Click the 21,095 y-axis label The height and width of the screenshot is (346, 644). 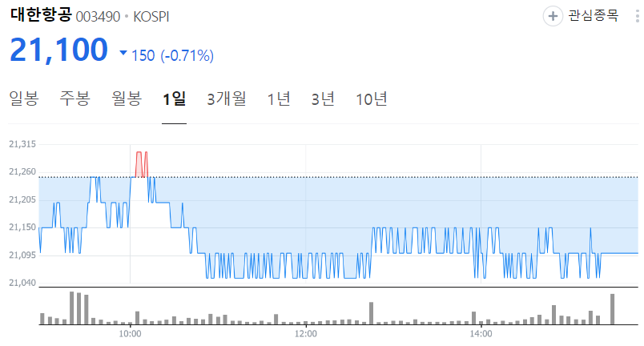click(22, 255)
